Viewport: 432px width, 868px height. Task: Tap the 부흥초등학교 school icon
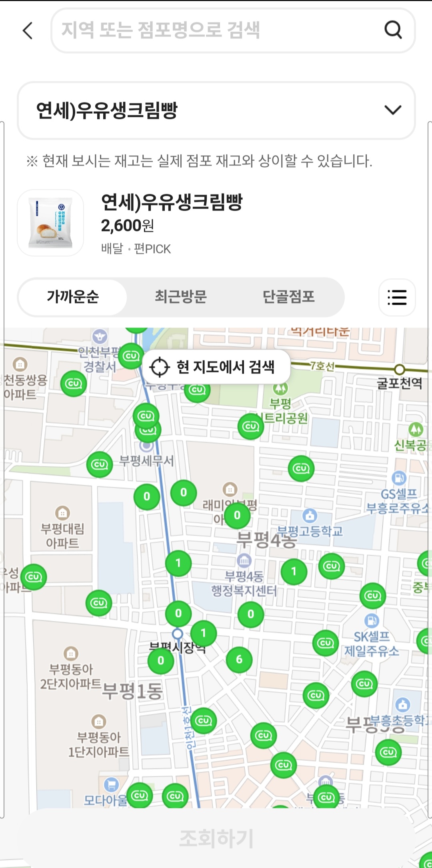402,704
